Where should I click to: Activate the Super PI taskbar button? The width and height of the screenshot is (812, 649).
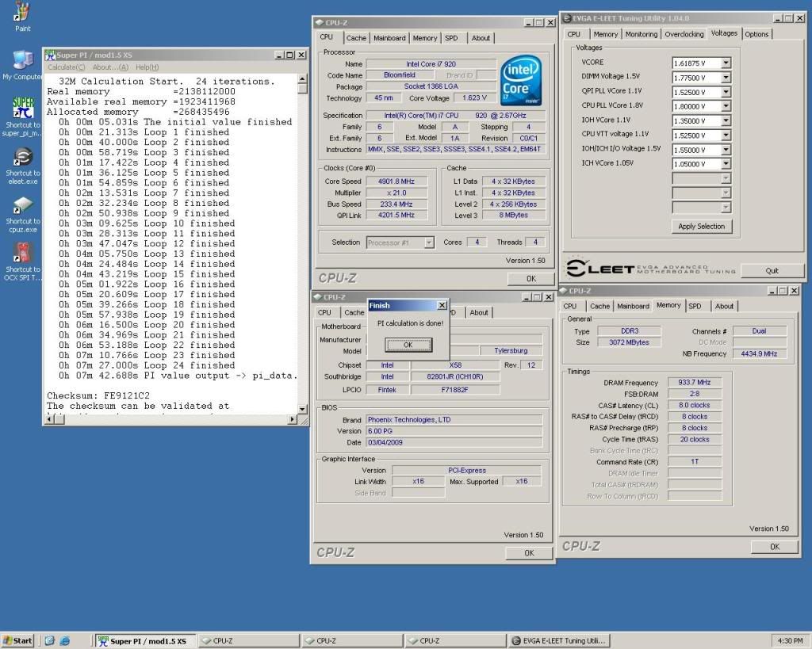pyautogui.click(x=145, y=641)
